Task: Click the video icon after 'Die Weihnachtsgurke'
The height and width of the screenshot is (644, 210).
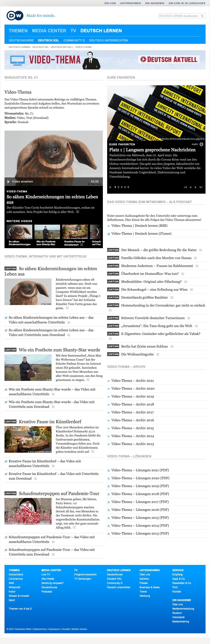Action: coord(158,354)
